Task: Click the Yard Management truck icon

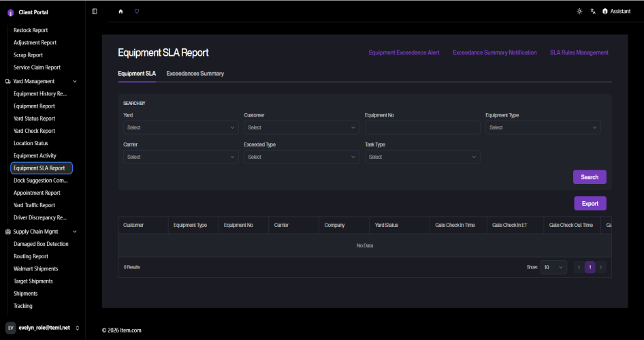Action: (x=7, y=81)
